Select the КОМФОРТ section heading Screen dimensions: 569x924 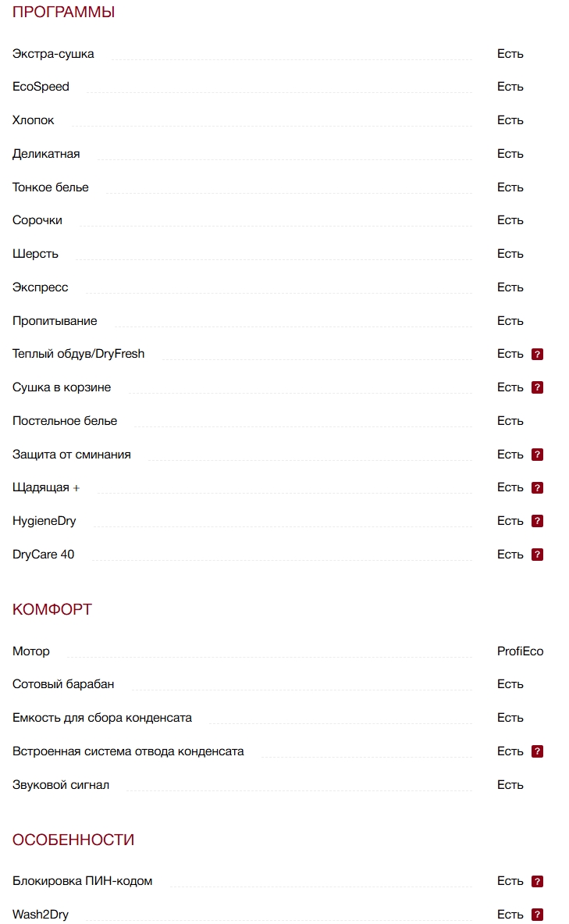52,609
